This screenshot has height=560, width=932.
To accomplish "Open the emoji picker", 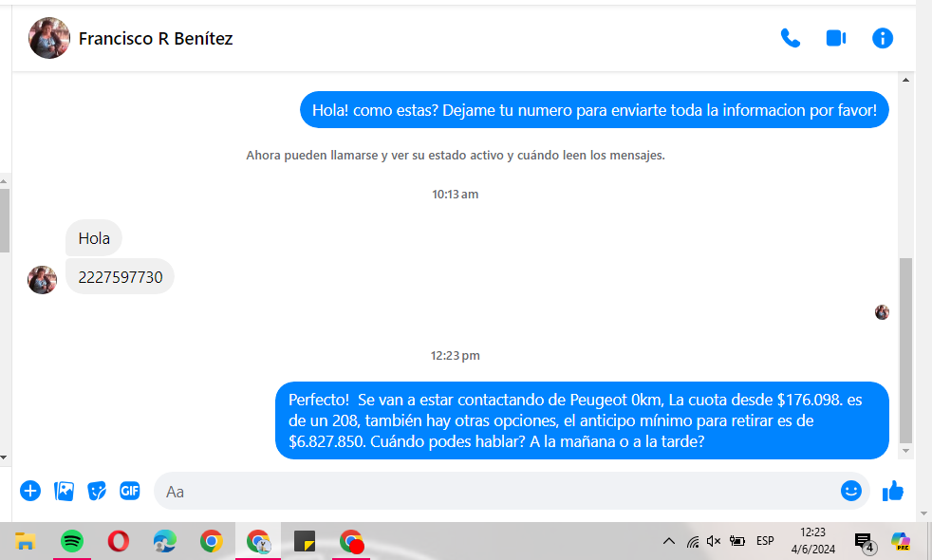I will 850,491.
